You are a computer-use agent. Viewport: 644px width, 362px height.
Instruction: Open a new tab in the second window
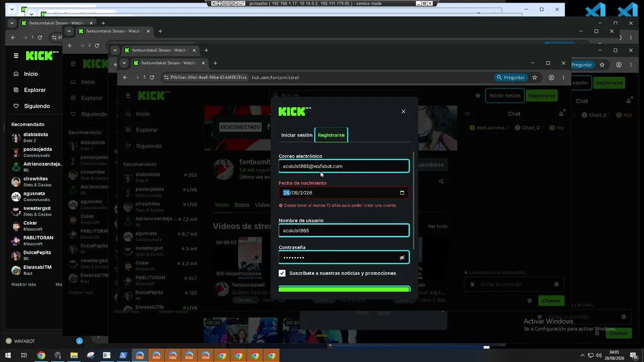tap(160, 31)
